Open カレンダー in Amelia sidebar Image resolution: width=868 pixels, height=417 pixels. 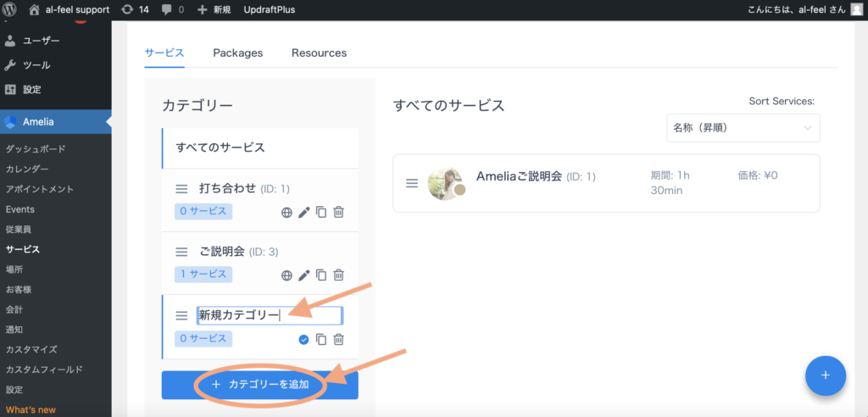coord(27,169)
